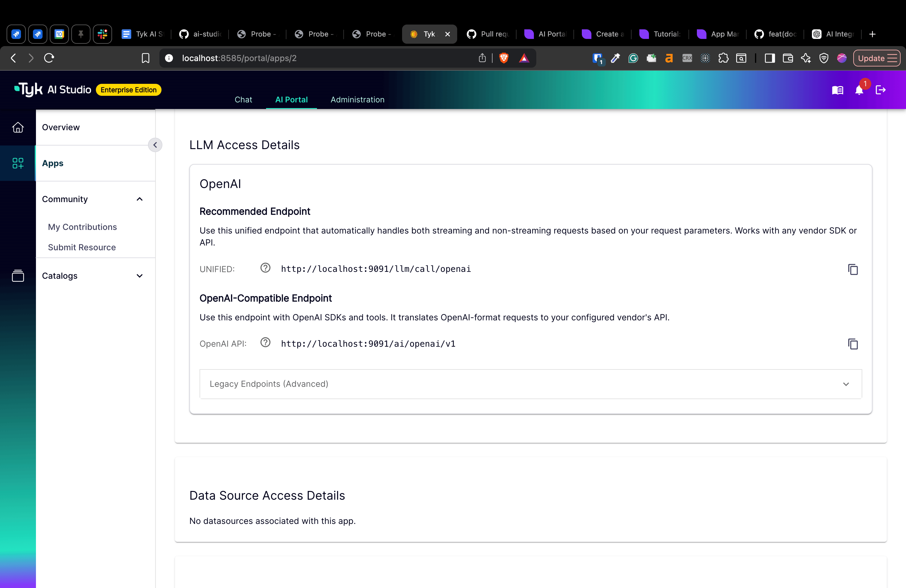The height and width of the screenshot is (588, 906).
Task: Toggle the browser sidebar panel icon
Action: click(770, 58)
